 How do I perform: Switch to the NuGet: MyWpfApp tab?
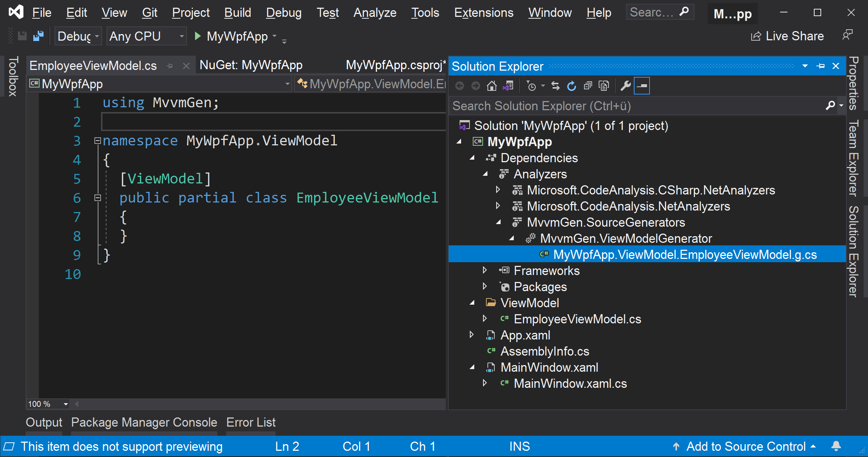pos(251,66)
